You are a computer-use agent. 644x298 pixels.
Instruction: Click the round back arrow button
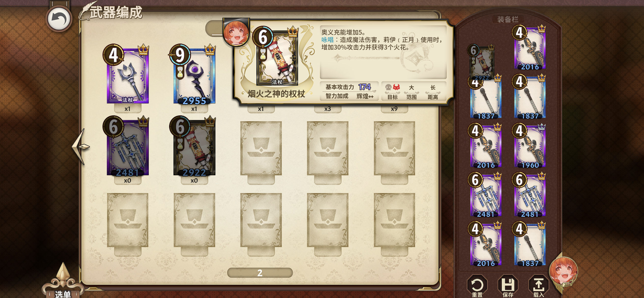click(59, 19)
